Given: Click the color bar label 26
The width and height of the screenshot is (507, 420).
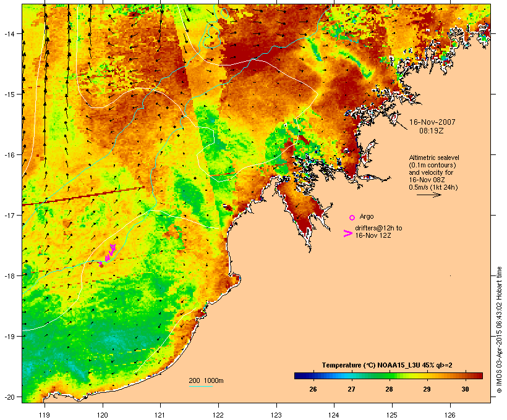Looking at the screenshot, I should 313,389.
